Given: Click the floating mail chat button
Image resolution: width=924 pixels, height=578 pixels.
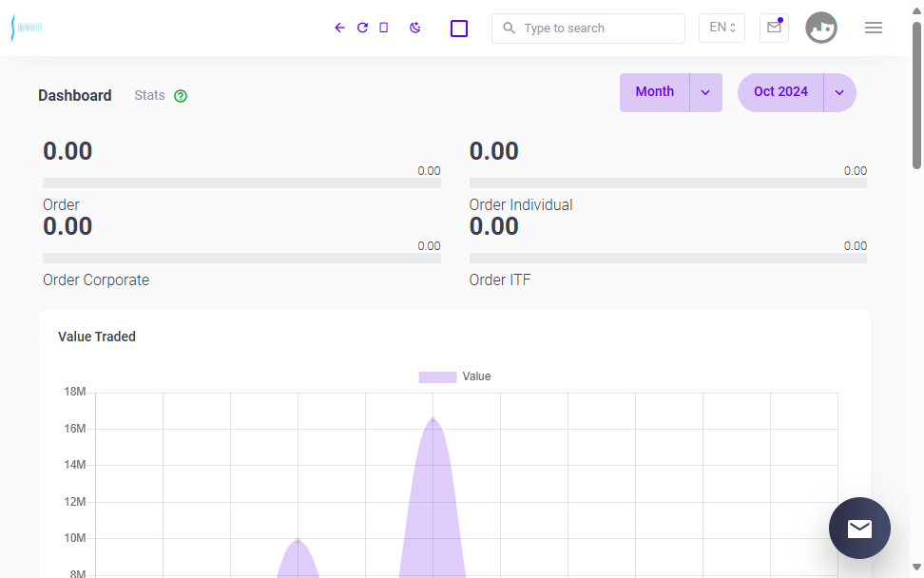Looking at the screenshot, I should 859,528.
